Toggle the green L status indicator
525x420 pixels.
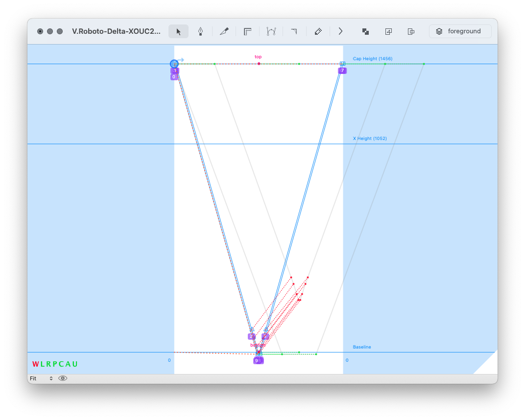(43, 364)
